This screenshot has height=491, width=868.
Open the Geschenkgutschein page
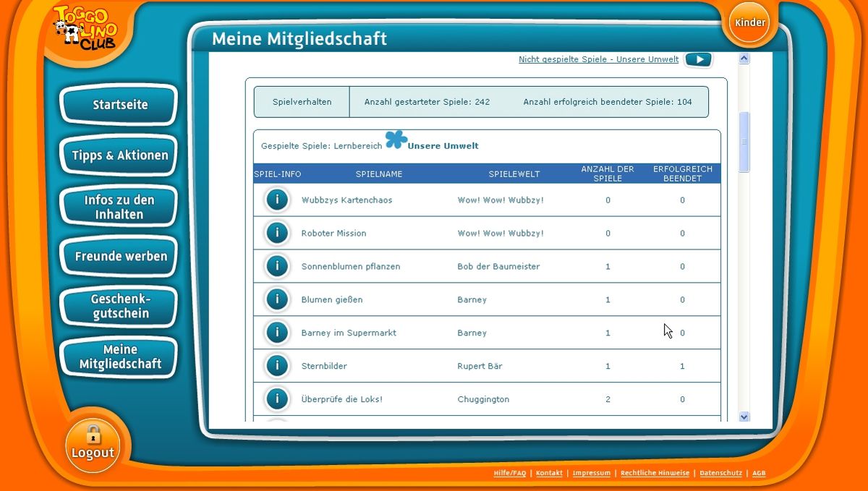click(119, 307)
